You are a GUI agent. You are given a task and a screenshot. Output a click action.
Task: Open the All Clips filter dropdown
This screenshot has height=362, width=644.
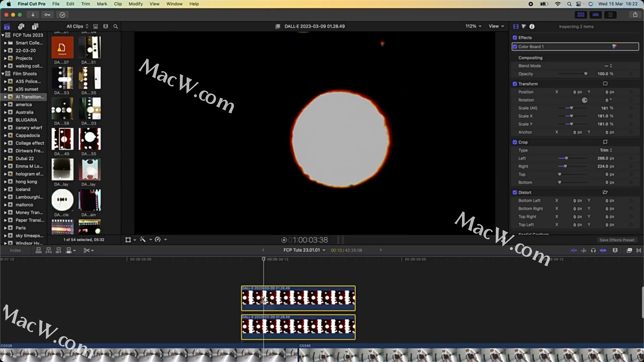click(x=77, y=26)
